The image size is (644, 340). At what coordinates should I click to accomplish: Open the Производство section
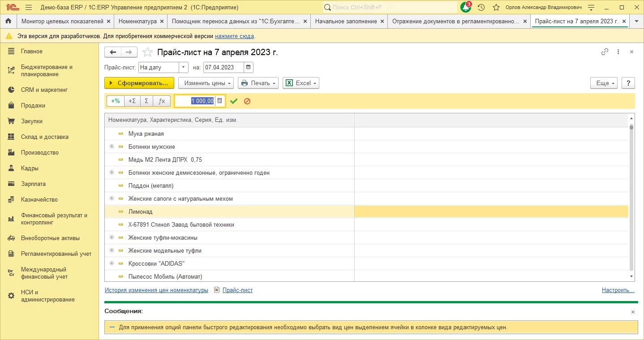[x=39, y=153]
